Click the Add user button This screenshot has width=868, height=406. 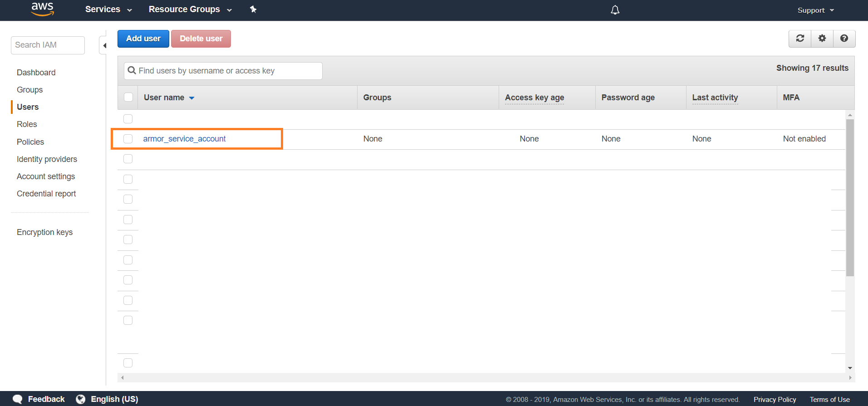[x=143, y=39]
